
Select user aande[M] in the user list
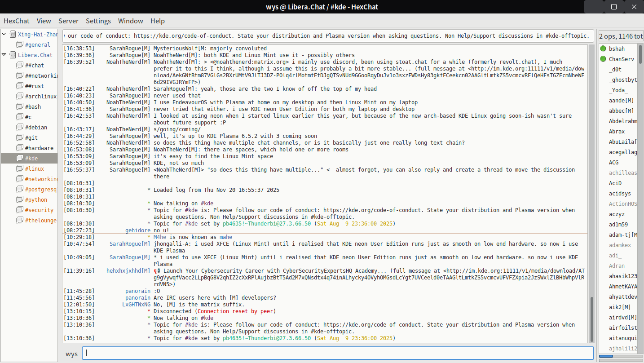pos(621,101)
